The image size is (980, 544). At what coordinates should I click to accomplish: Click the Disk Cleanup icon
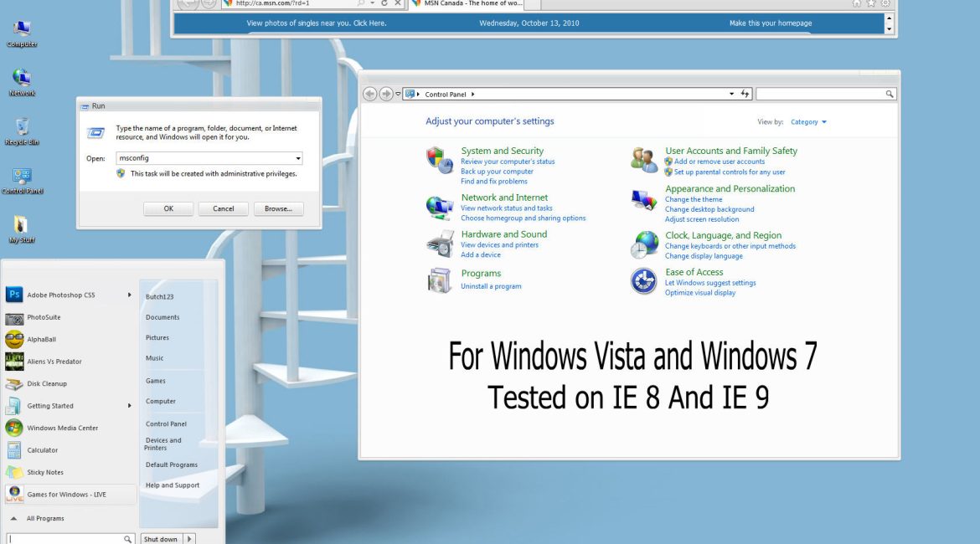pos(13,383)
